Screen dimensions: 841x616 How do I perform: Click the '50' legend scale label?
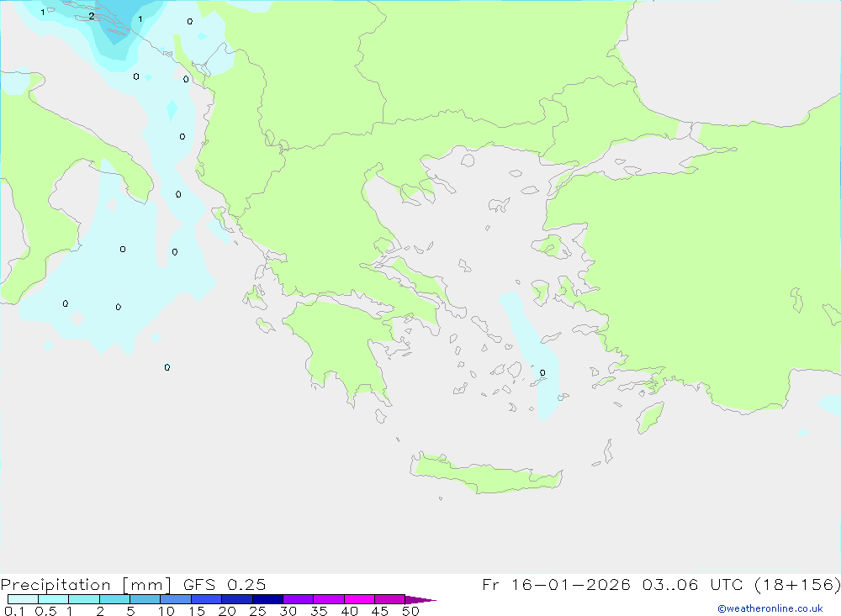[x=410, y=611]
